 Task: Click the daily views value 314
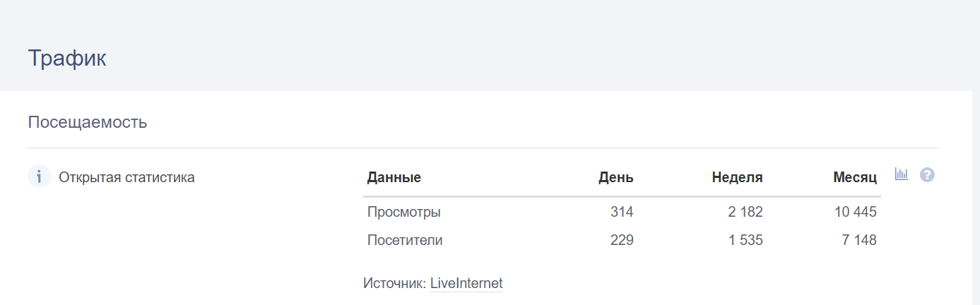coord(622,212)
